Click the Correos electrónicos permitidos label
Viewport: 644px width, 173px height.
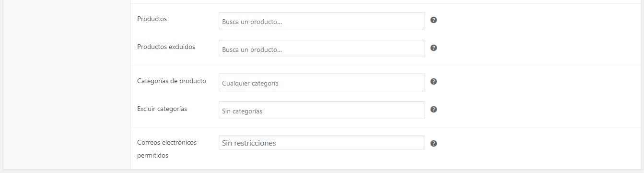pyautogui.click(x=167, y=149)
